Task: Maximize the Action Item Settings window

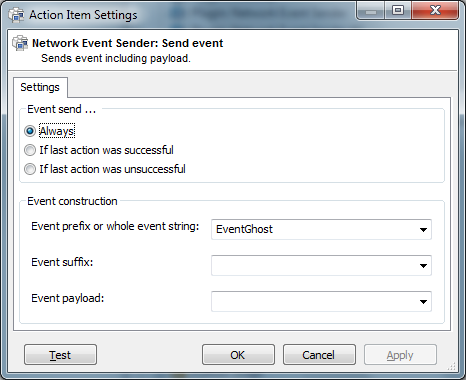Action: [x=398, y=11]
